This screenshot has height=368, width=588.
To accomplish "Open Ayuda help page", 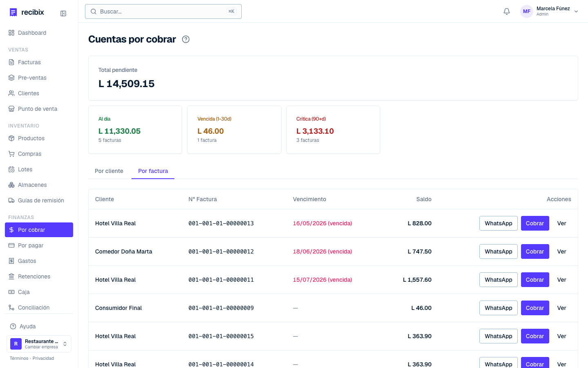I will coord(39,326).
